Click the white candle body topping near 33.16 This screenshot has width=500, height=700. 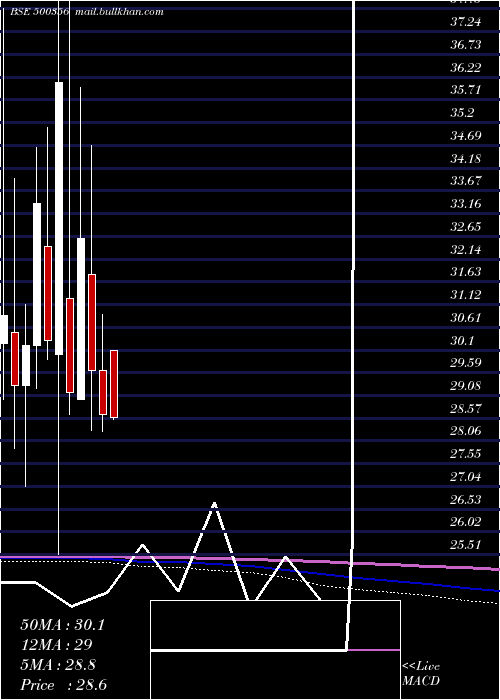tap(37, 275)
